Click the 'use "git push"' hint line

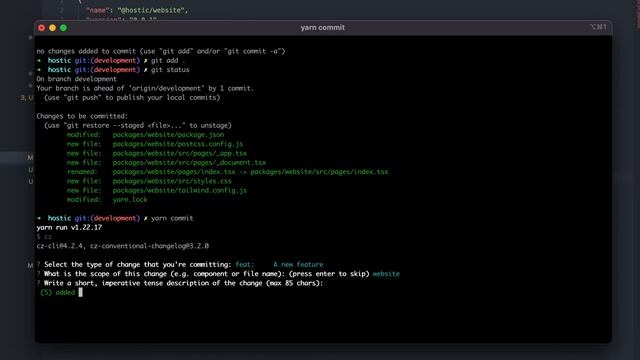(x=132, y=98)
